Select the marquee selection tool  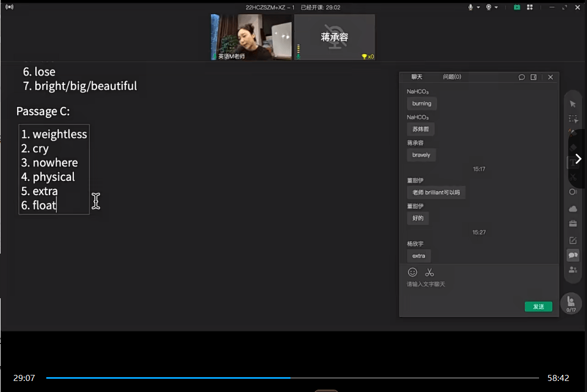point(573,119)
